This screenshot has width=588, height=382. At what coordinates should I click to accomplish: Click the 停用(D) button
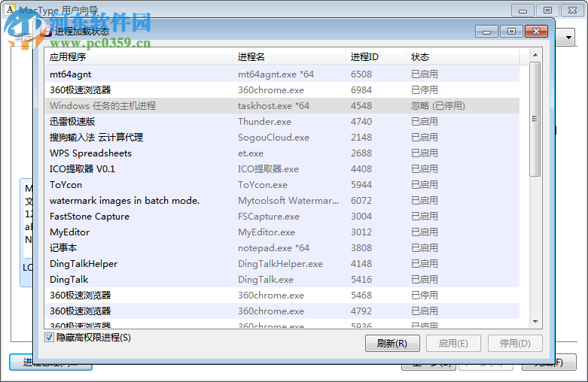515,344
